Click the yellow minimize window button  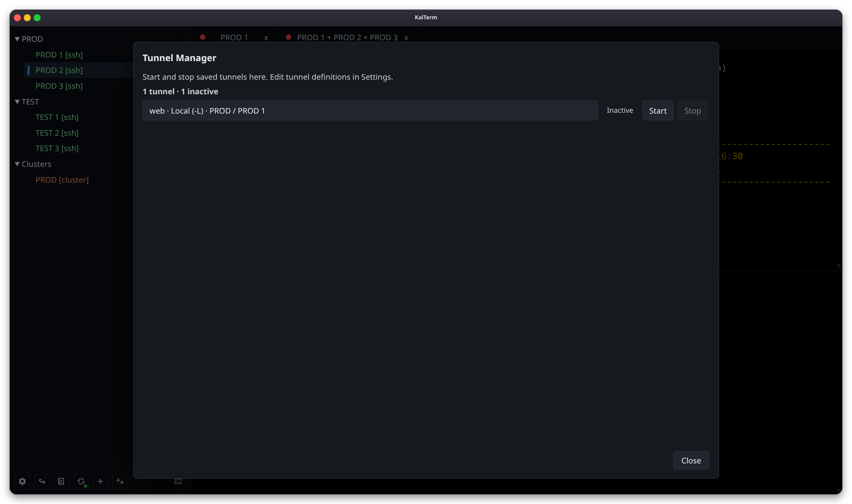27,18
